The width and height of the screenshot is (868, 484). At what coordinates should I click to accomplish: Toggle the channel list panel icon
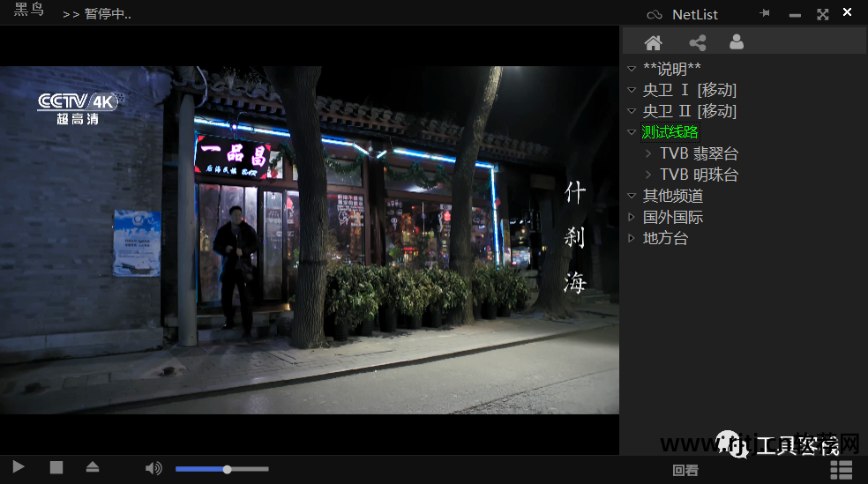(x=841, y=471)
